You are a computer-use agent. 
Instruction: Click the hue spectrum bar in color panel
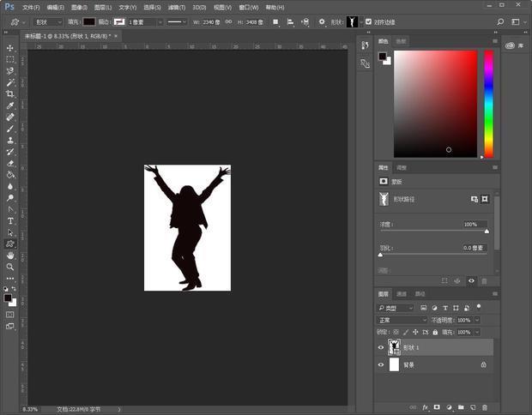(x=488, y=103)
